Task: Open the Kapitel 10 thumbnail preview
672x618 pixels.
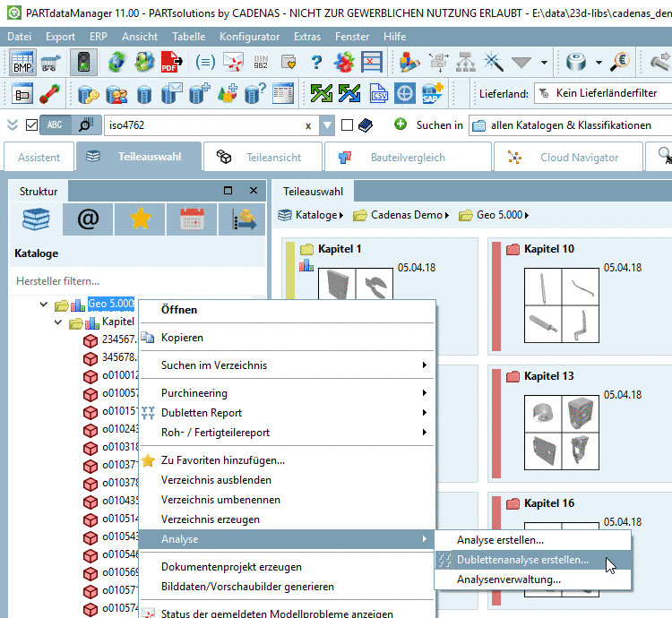Action: tap(562, 305)
